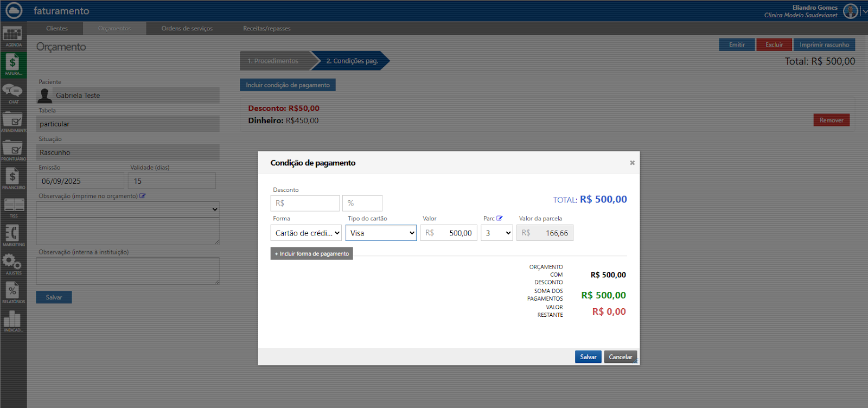Click Incluir condição de pagamento button
868x408 pixels.
tap(288, 85)
